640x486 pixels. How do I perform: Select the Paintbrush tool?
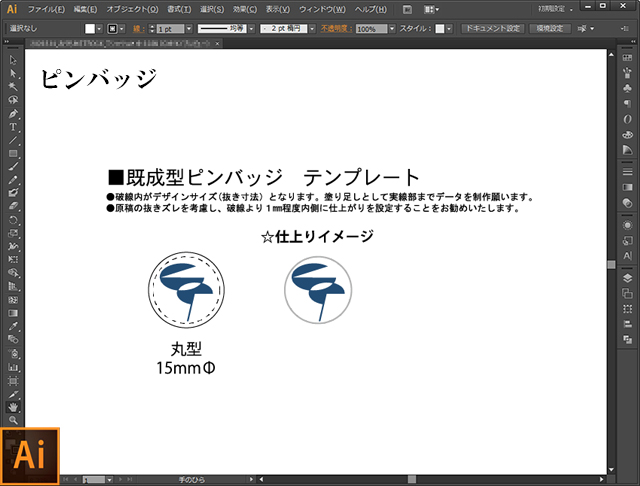[13, 166]
